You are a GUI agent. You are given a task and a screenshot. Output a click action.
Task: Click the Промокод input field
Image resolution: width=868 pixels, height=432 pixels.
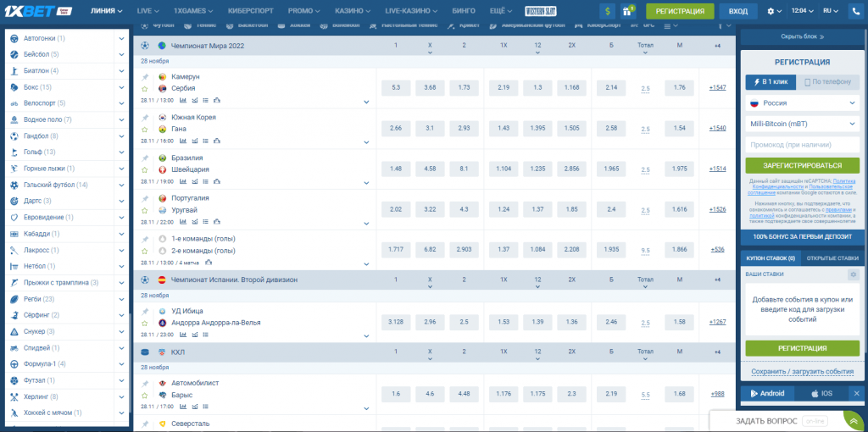(x=802, y=145)
